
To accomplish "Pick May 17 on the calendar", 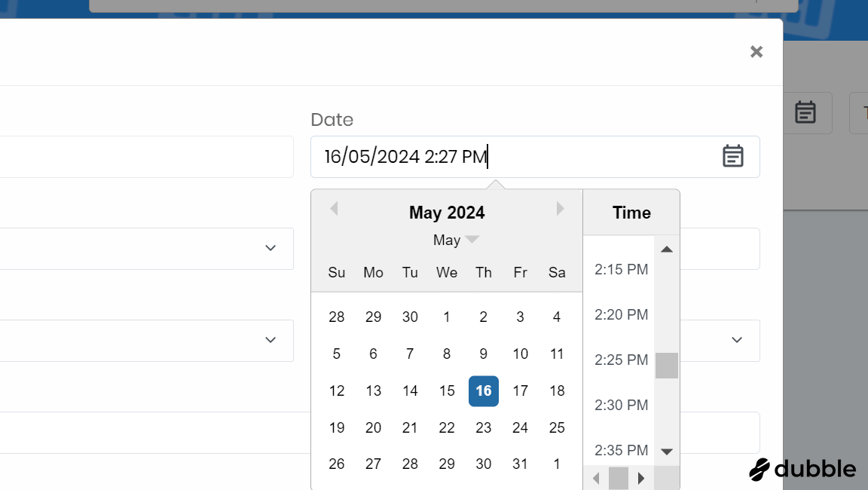I will coord(520,390).
